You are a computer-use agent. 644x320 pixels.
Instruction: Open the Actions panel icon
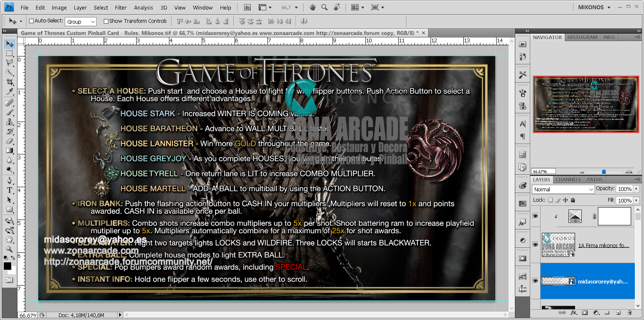pos(523,44)
